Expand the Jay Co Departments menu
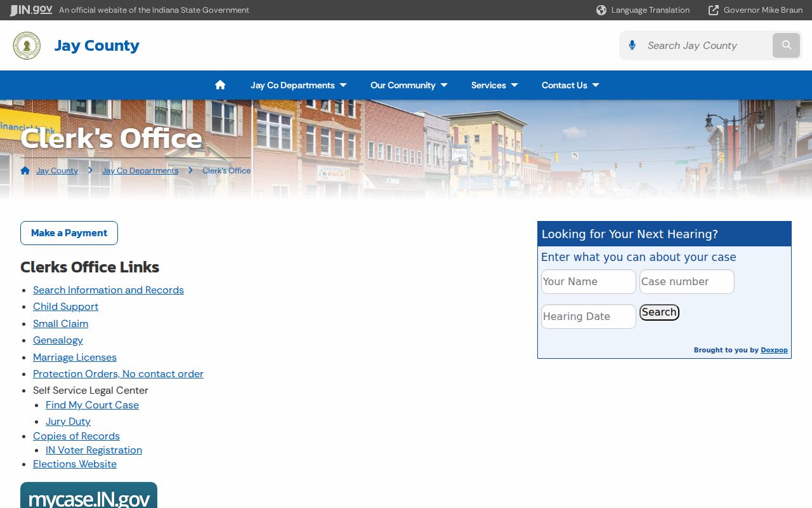 click(299, 85)
